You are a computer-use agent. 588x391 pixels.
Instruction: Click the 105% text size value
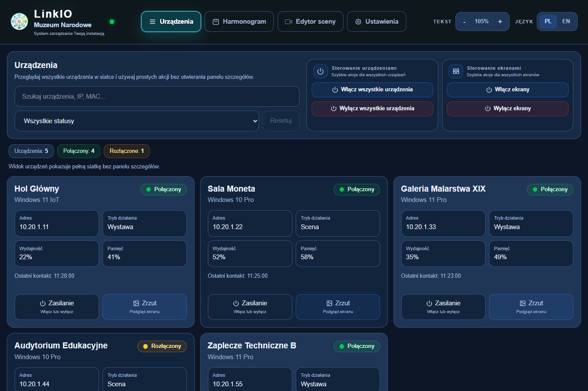[482, 22]
